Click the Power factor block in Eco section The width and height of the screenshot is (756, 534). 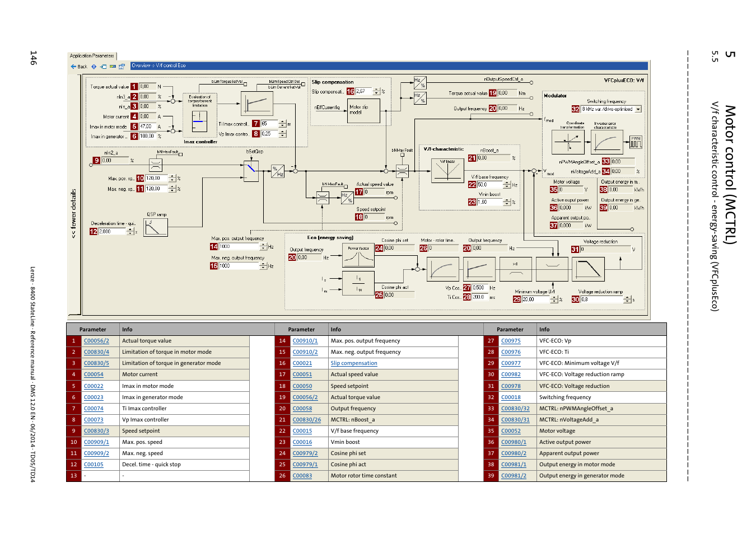[358, 255]
